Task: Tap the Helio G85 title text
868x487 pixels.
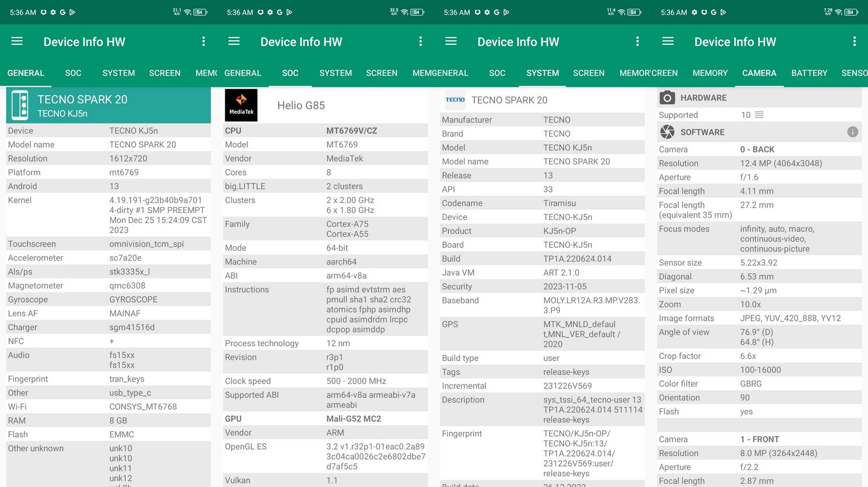Action: click(x=301, y=106)
